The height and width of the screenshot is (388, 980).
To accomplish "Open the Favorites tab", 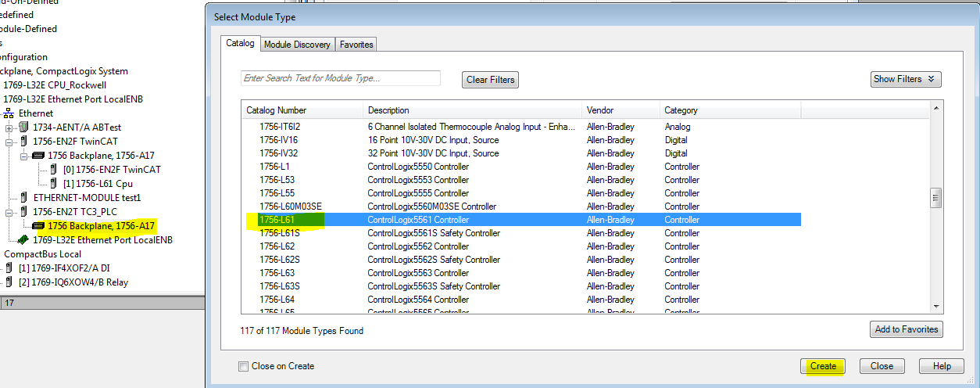I will [356, 45].
